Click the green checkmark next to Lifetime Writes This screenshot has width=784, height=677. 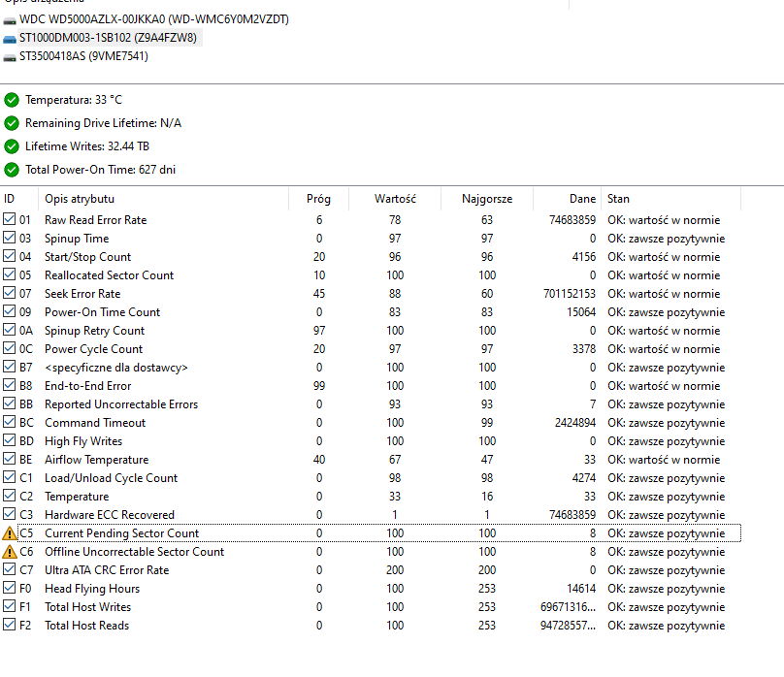coord(11,145)
